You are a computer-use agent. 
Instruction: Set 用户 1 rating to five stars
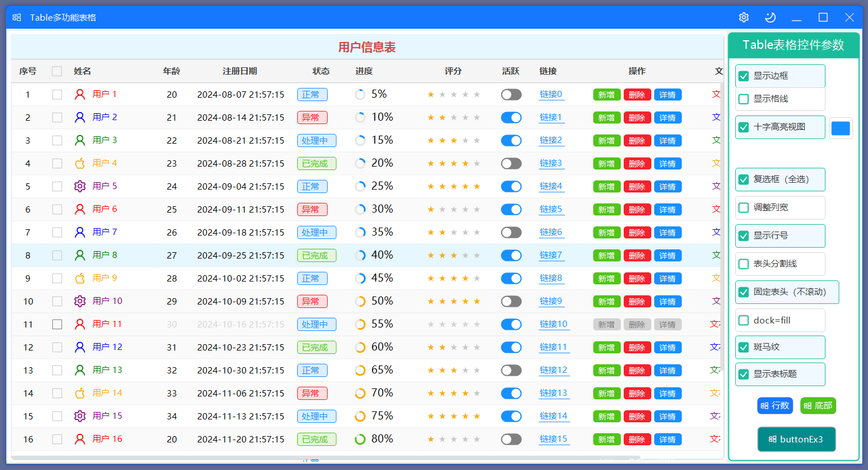pyautogui.click(x=477, y=94)
